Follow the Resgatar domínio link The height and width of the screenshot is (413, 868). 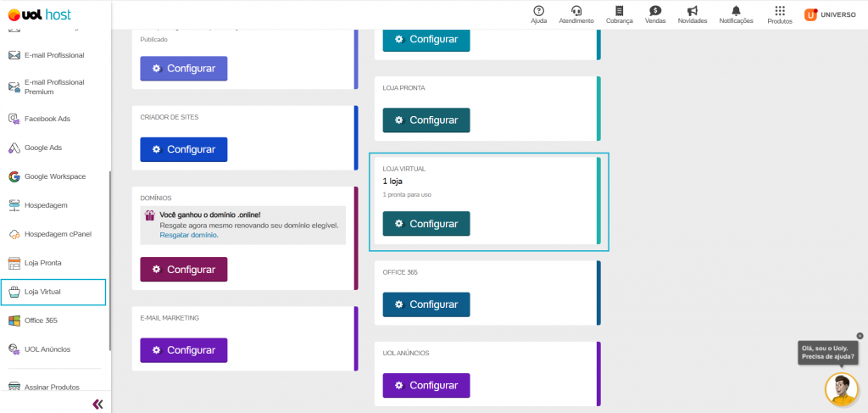point(189,235)
